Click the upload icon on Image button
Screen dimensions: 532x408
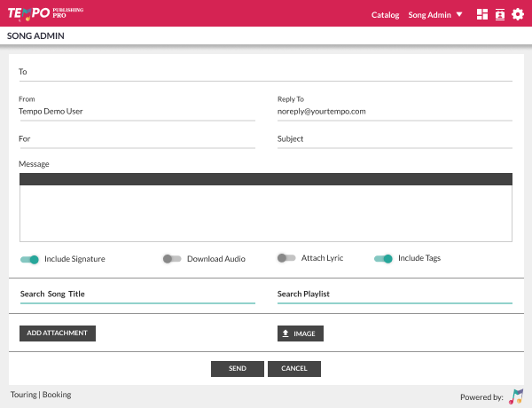pos(286,333)
